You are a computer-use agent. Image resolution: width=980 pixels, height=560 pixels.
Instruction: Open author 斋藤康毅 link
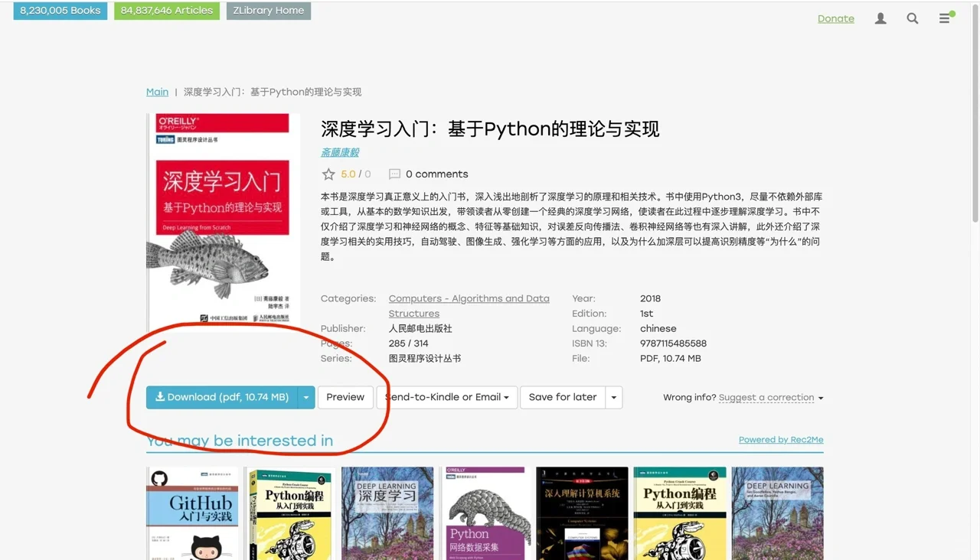pos(340,152)
